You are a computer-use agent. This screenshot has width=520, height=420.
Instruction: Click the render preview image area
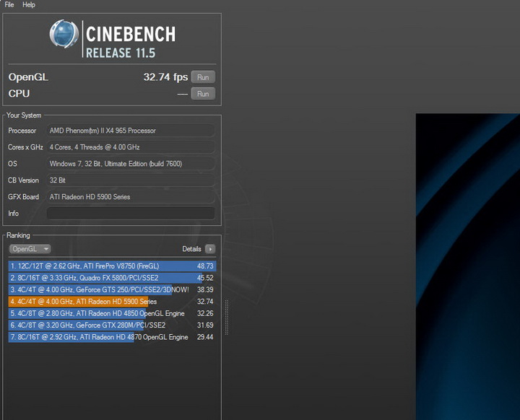click(x=468, y=266)
